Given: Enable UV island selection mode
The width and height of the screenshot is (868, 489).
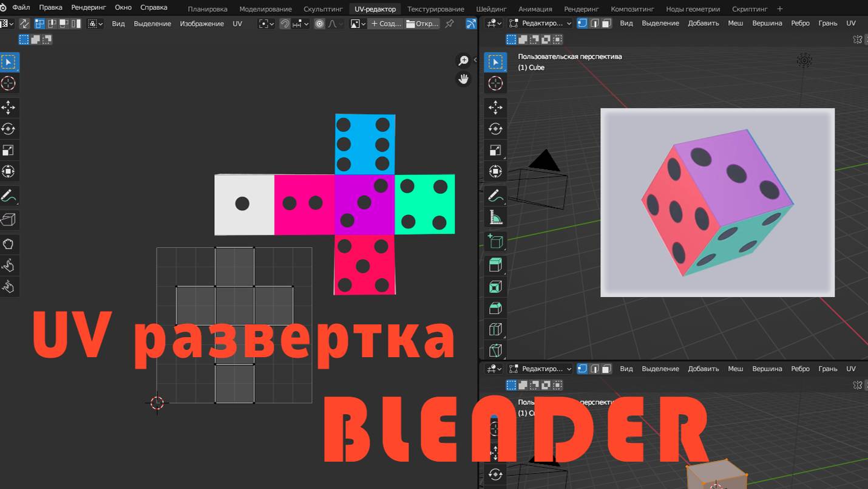Looking at the screenshot, I should pos(76,24).
